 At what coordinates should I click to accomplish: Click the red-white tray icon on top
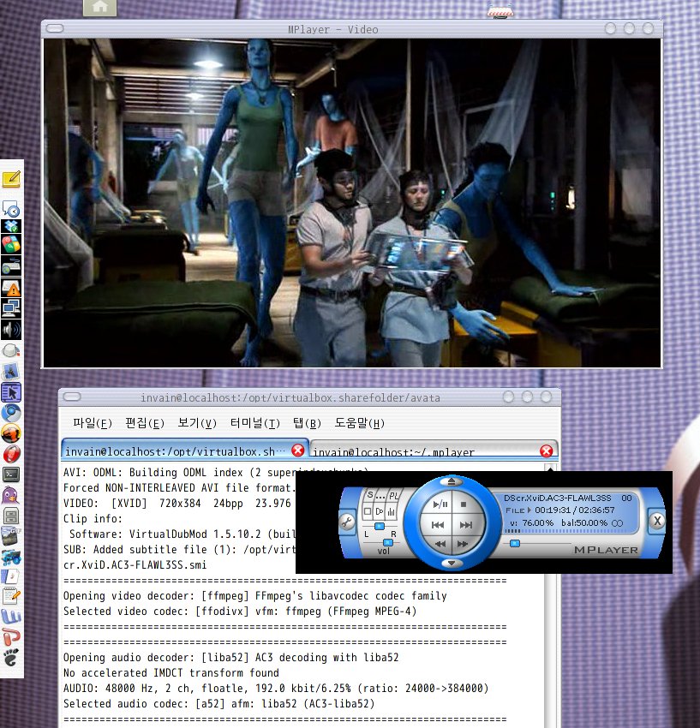point(500,10)
